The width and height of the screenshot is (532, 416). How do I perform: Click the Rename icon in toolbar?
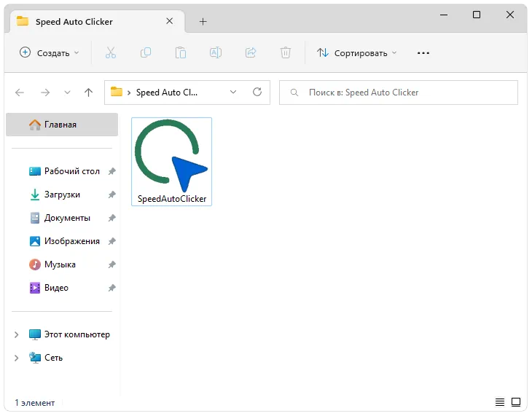click(x=216, y=53)
